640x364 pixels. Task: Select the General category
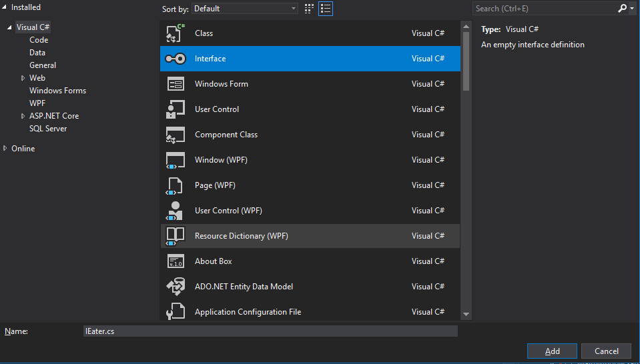pos(43,65)
